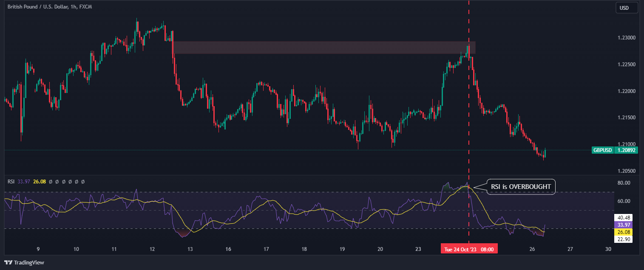Click the 1.23000 level on price axis
The width and height of the screenshot is (644, 270).
[627, 38]
